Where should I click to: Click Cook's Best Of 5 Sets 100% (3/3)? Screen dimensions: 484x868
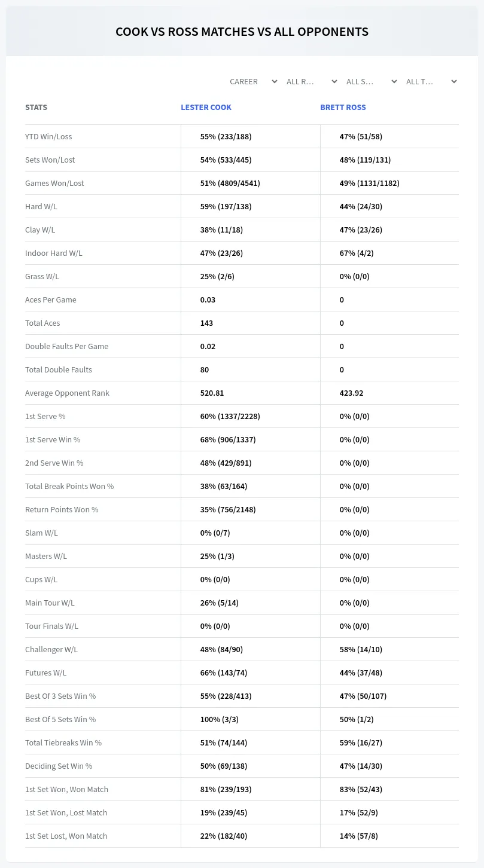click(x=220, y=719)
